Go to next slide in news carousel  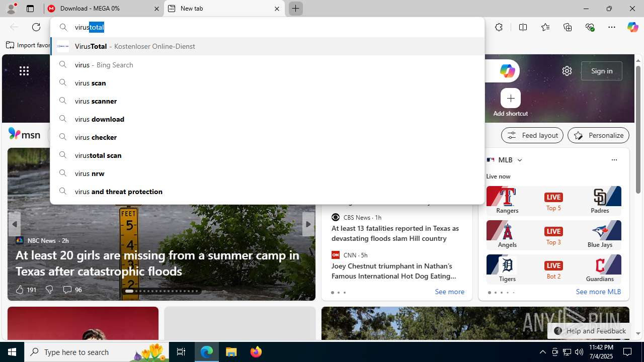[x=308, y=224]
